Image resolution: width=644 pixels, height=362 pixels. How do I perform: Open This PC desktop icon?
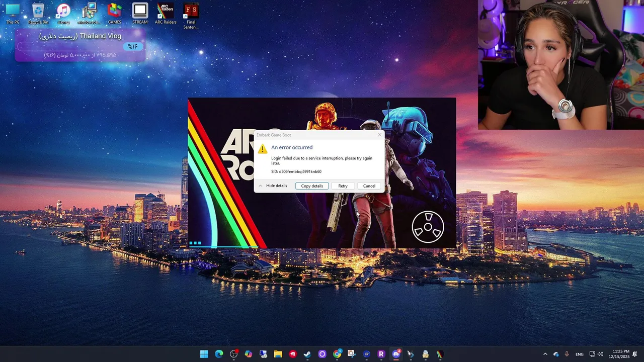[13, 14]
